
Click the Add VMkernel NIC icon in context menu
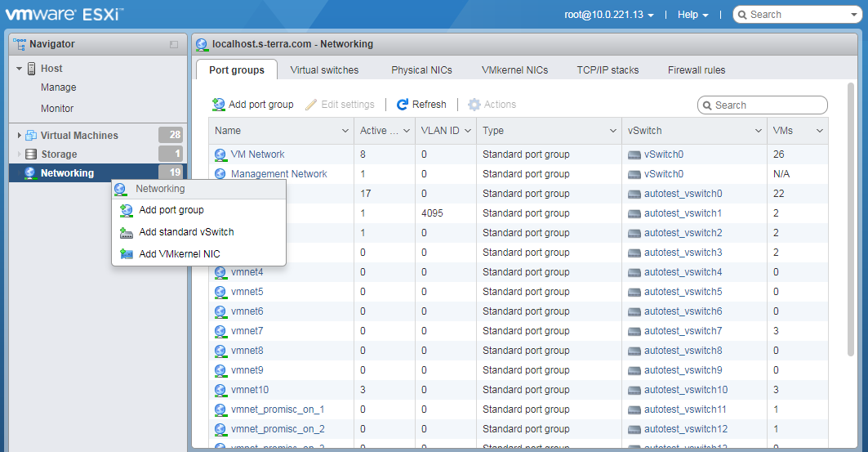[x=127, y=254]
